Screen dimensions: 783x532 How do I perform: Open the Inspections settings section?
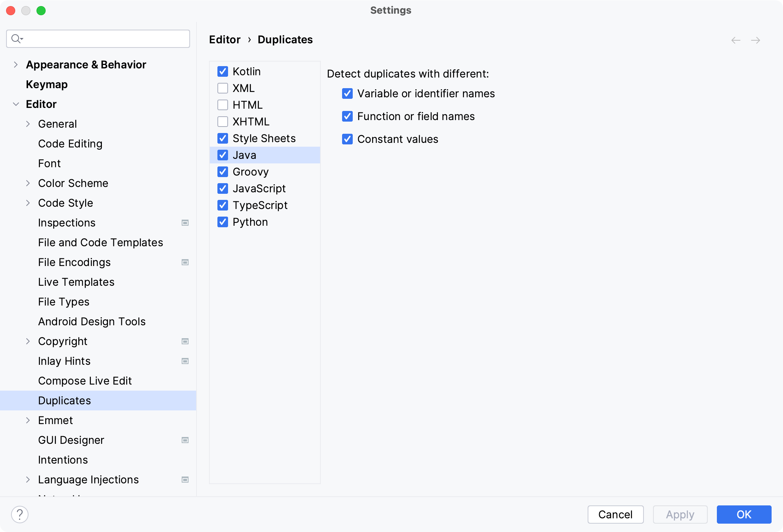pyautogui.click(x=67, y=223)
